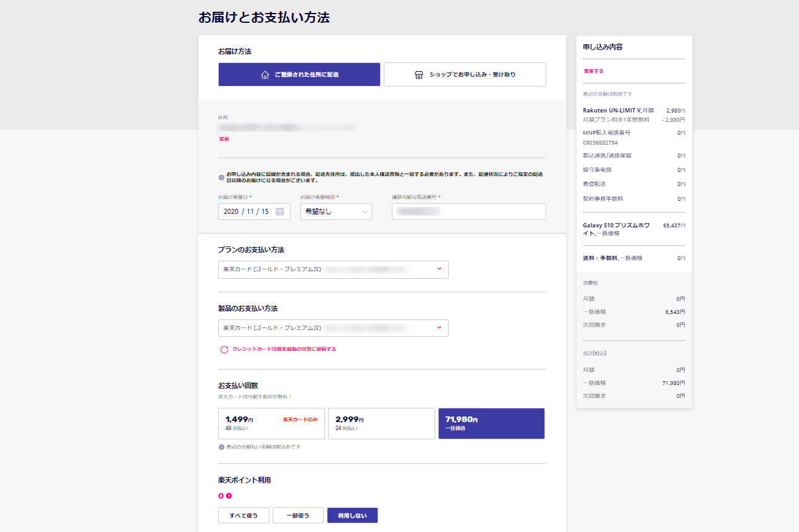799x532 pixels.
Task: Click the calendar icon in delivery date field
Action: click(x=280, y=211)
